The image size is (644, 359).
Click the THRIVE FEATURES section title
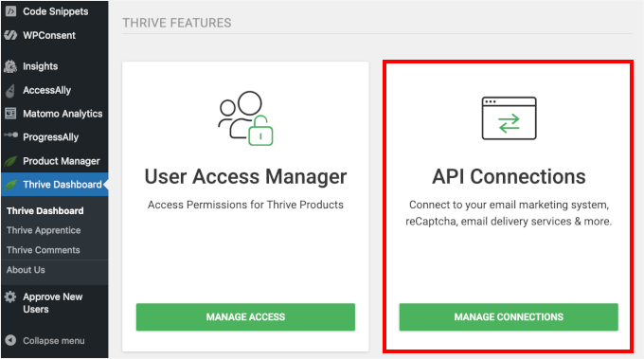(177, 23)
